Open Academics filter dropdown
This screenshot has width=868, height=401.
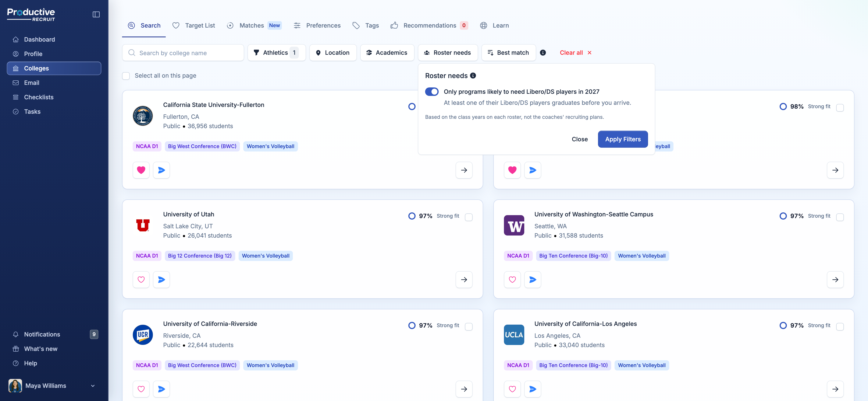(387, 53)
